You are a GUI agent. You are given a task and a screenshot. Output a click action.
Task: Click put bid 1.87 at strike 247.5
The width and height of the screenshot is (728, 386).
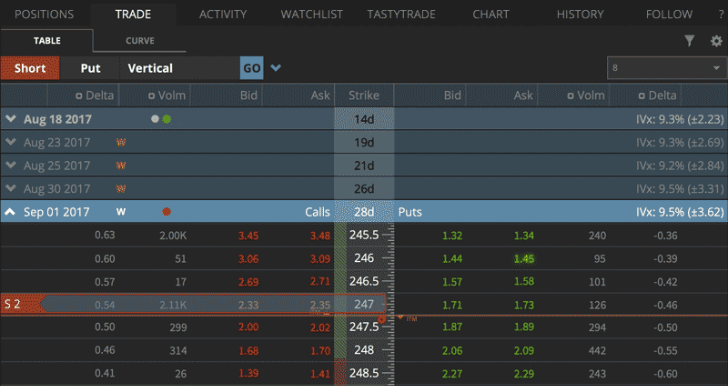(x=452, y=327)
